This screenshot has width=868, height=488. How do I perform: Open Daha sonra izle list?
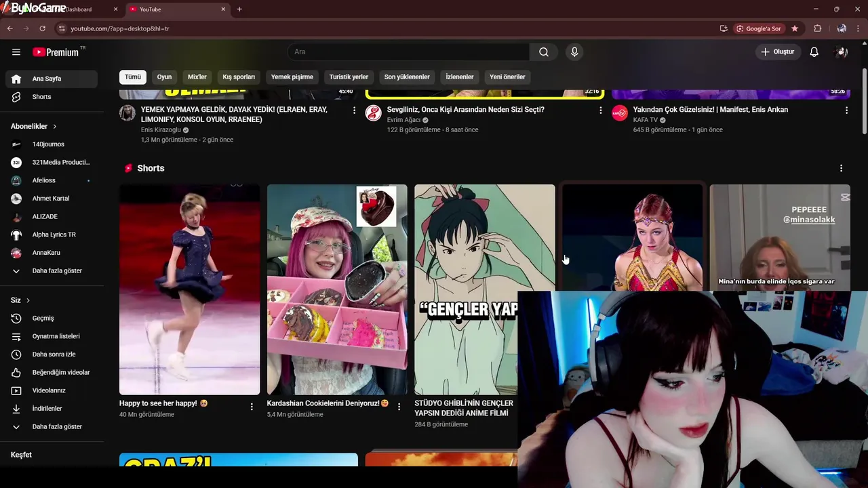click(52, 354)
